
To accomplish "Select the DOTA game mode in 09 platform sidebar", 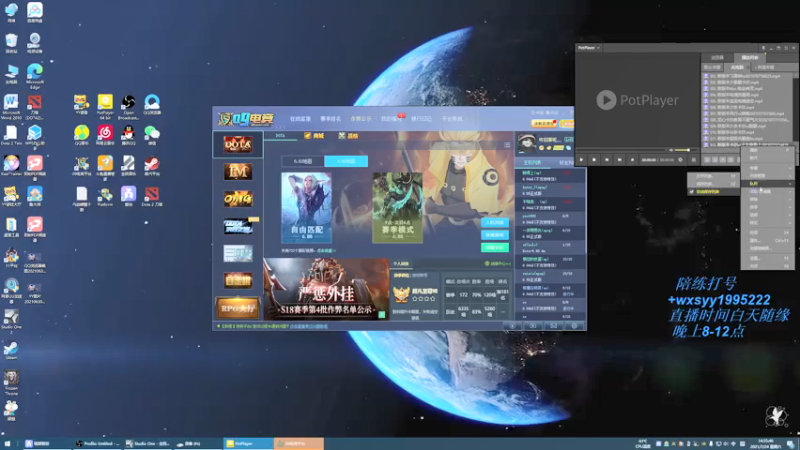I will pyautogui.click(x=238, y=144).
